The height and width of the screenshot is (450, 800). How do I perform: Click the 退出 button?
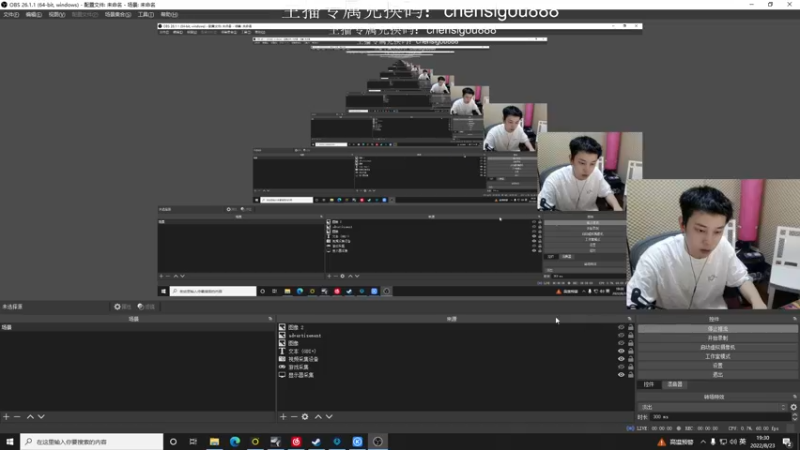717,375
